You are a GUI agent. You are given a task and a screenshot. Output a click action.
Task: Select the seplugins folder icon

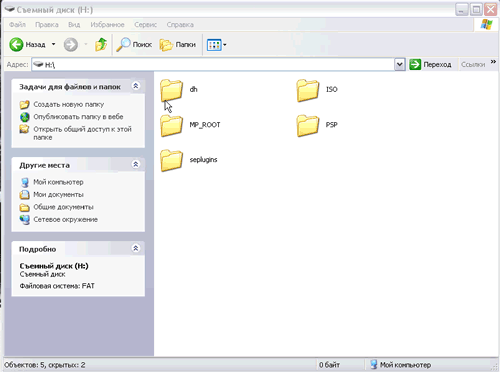171,160
